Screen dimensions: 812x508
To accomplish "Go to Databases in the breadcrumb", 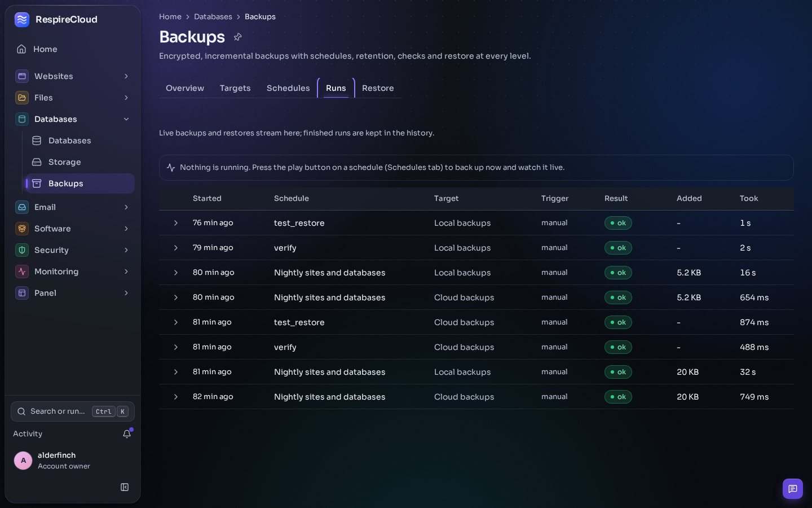I will [213, 17].
